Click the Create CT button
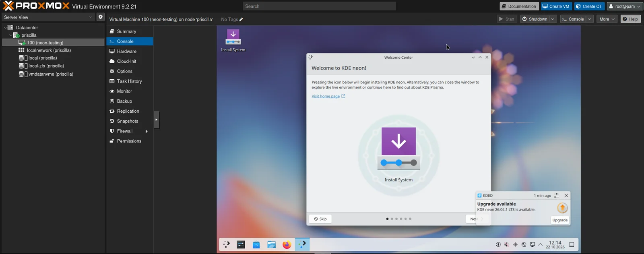 [x=589, y=6]
